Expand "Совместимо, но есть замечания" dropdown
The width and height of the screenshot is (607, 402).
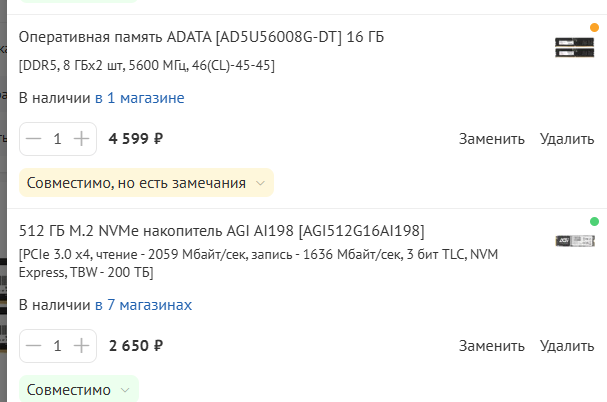(146, 183)
